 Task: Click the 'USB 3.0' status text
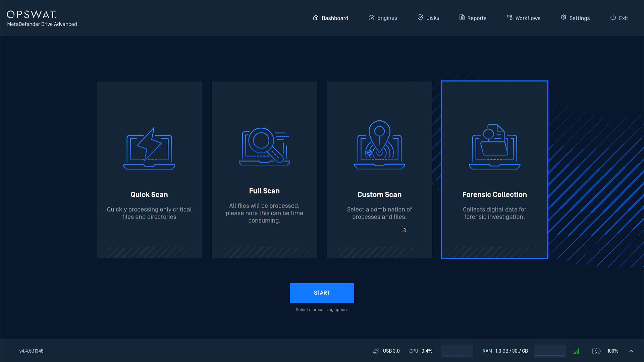point(391,351)
